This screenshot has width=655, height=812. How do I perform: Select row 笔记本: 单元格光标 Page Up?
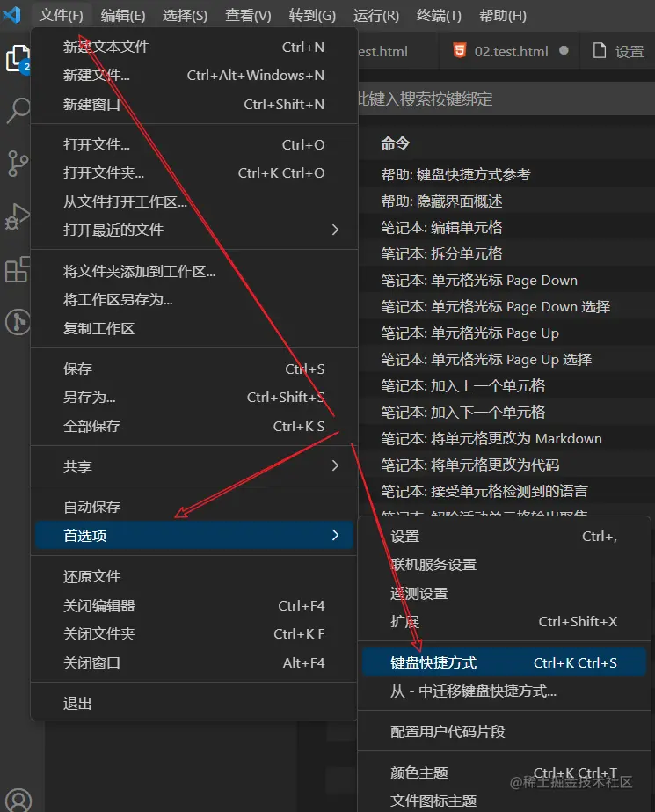(507, 333)
